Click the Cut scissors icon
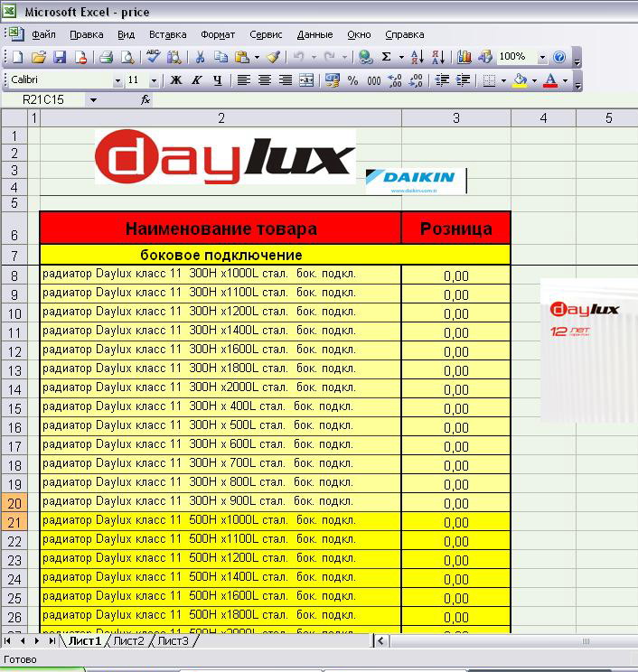Image resolution: width=638 pixels, height=672 pixels. (199, 57)
